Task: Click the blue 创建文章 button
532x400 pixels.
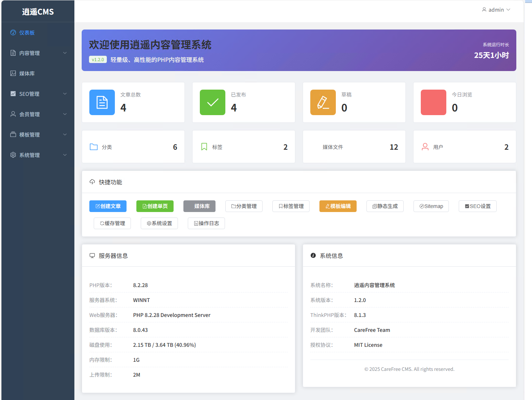Action: click(x=108, y=206)
